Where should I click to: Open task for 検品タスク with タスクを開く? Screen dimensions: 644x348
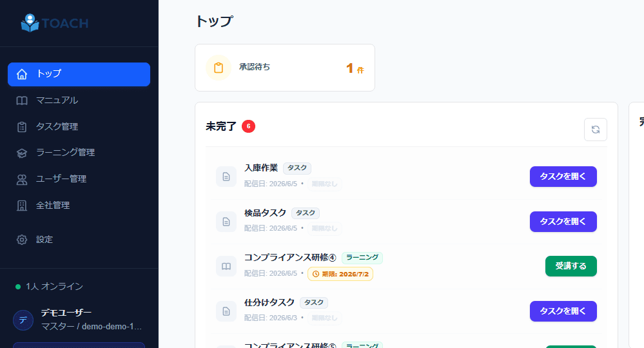[563, 222]
